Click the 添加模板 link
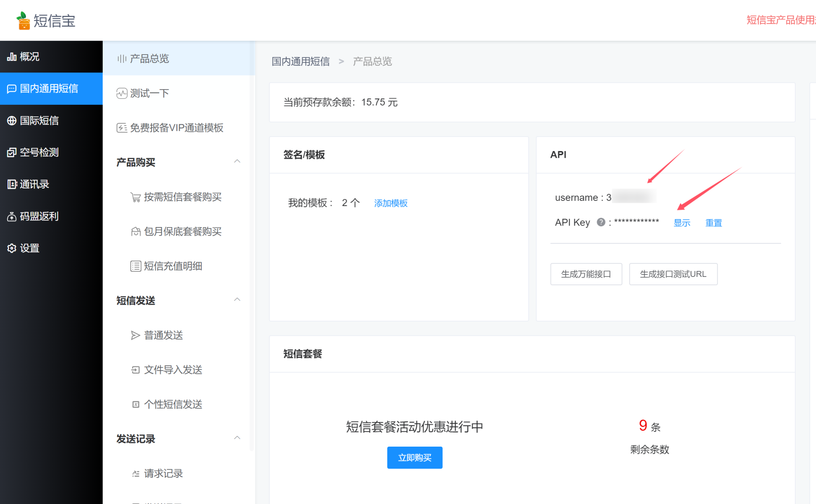 pos(390,203)
